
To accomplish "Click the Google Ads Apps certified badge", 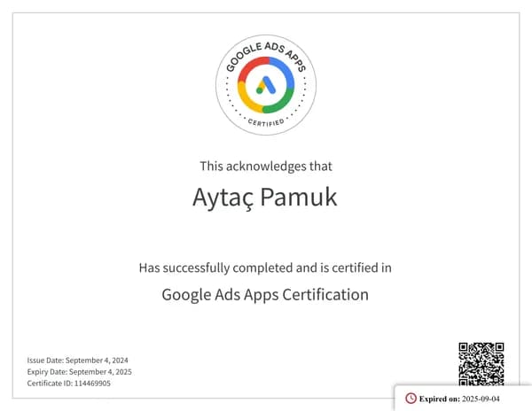I will (266, 85).
